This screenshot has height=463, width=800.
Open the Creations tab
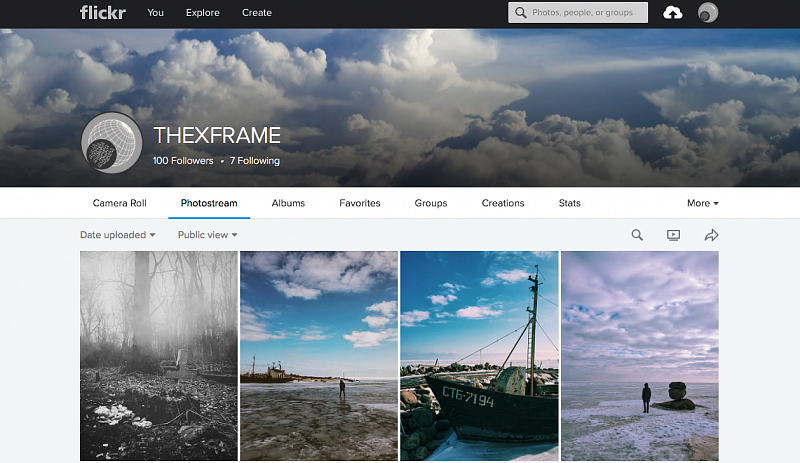pos(503,203)
